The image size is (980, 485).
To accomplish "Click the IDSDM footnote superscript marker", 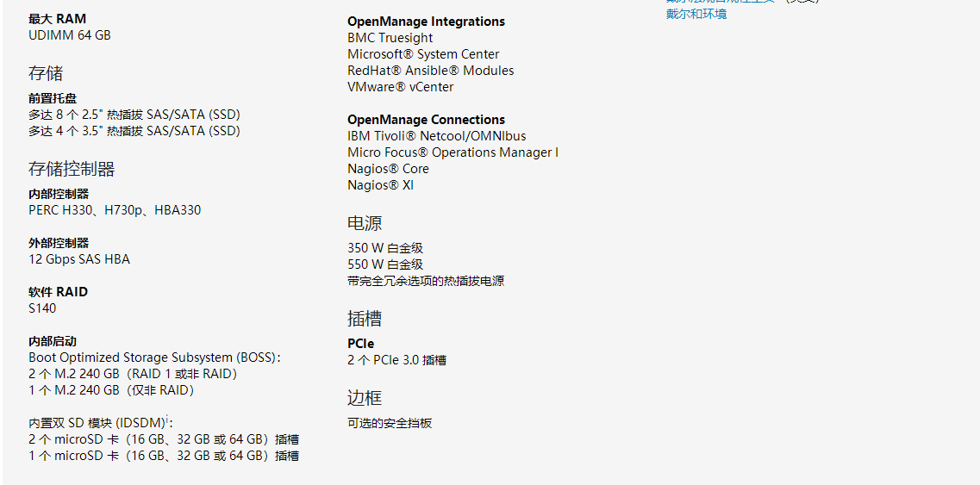I will pos(167,418).
